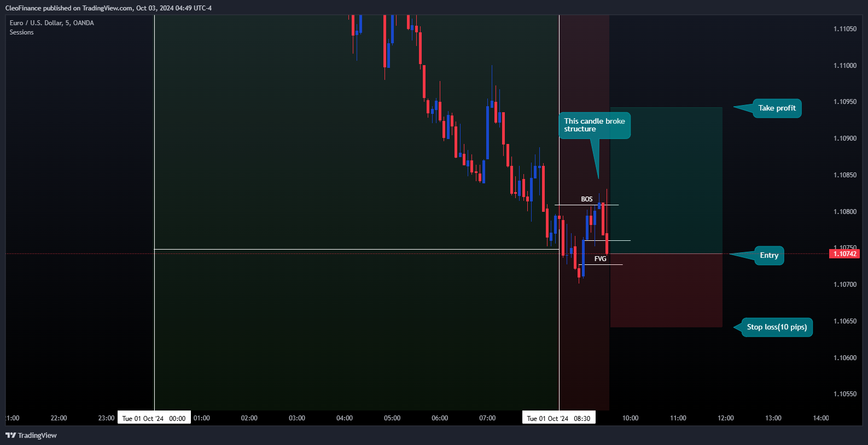Click the 1.10950 price axis label

point(845,102)
